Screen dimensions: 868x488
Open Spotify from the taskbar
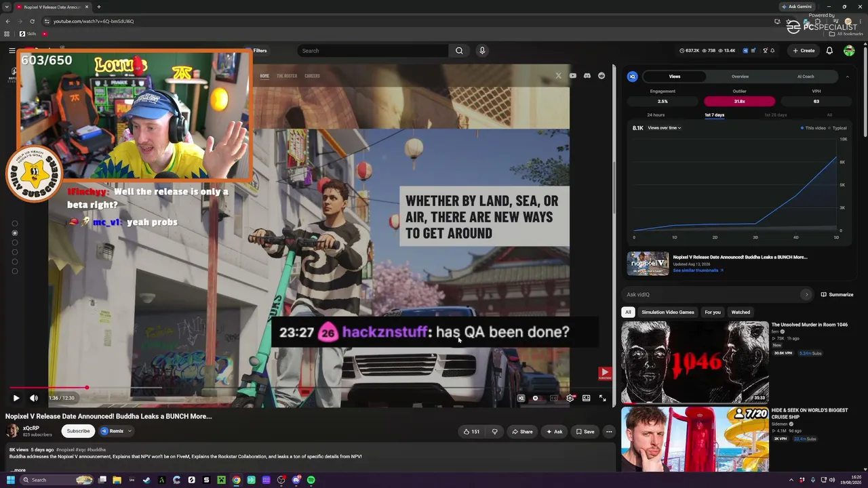click(x=311, y=480)
